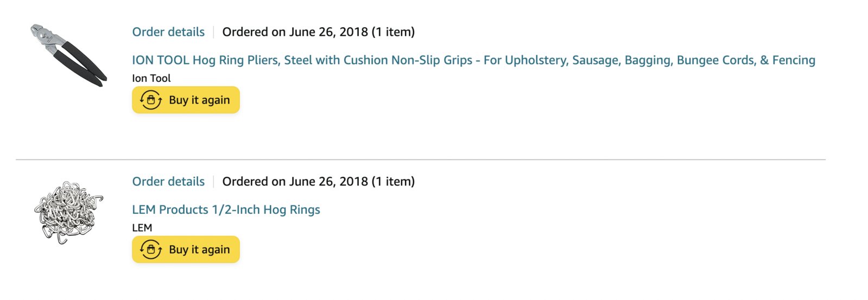Click the word Fencing in the pliers title
Screen dimensions: 868x300
tap(794, 60)
